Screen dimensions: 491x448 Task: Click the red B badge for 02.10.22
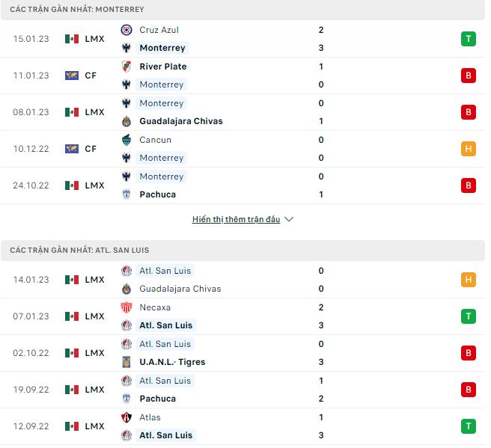[x=468, y=353]
